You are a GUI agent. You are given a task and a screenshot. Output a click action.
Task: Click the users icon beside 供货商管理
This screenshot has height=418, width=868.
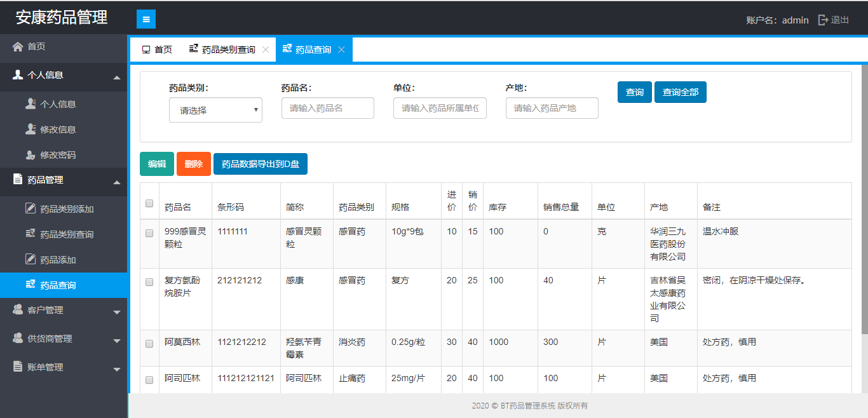pos(18,338)
